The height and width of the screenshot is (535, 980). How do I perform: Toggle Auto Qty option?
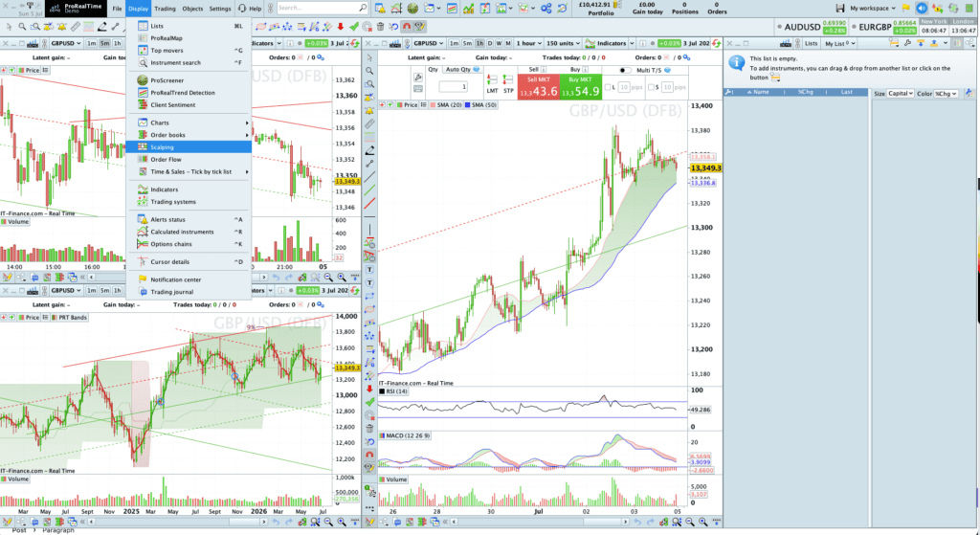click(462, 69)
